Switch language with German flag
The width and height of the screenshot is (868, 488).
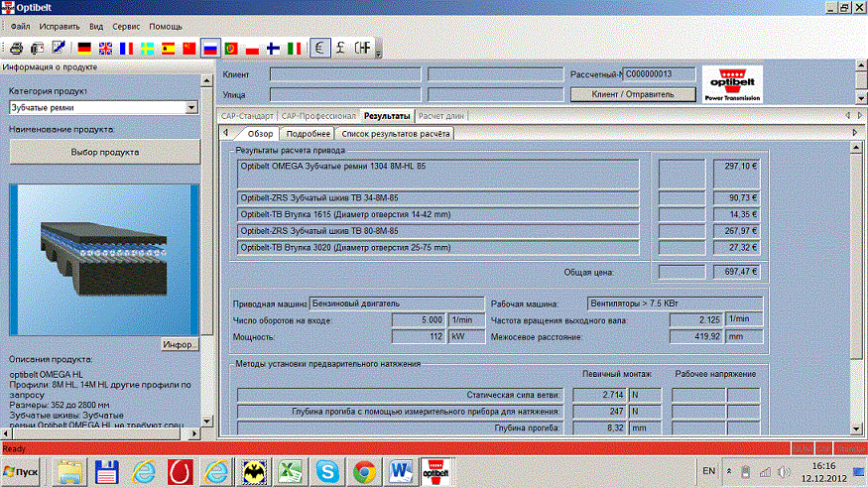click(x=84, y=49)
